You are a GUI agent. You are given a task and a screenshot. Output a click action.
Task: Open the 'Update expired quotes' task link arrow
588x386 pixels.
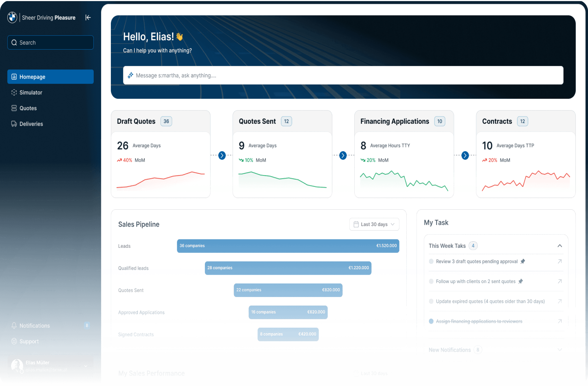[x=560, y=301]
